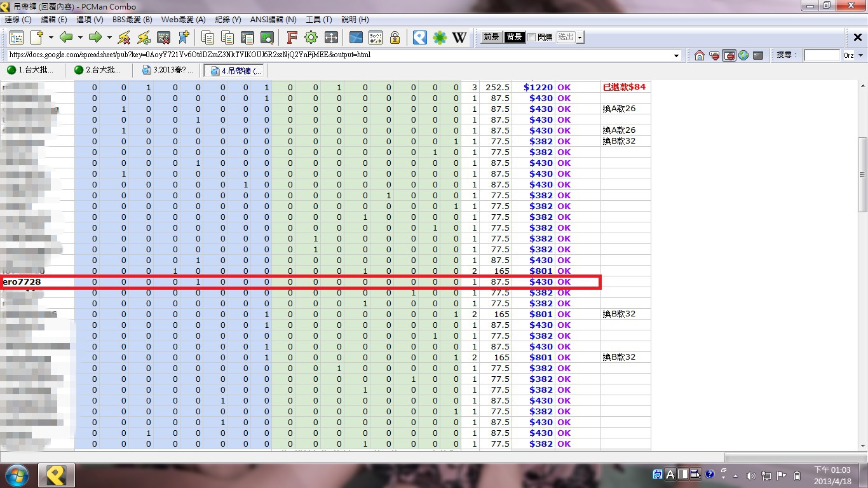
Task: Open the back history dropdown arrow
Action: (x=79, y=37)
